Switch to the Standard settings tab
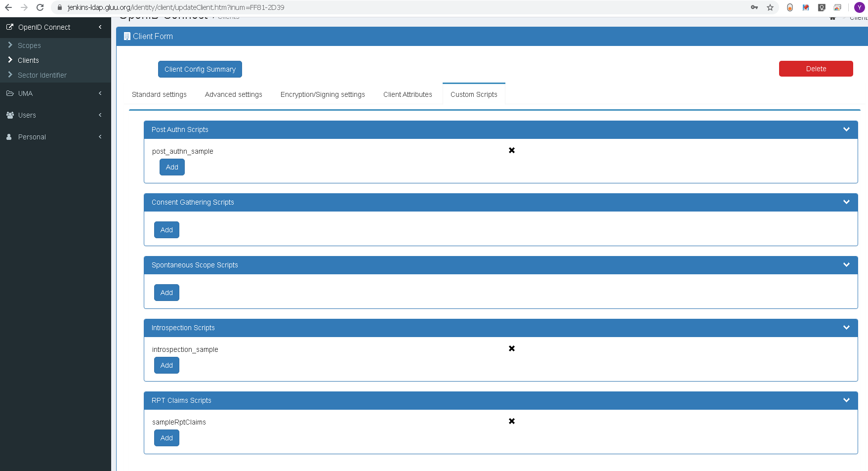 point(159,94)
